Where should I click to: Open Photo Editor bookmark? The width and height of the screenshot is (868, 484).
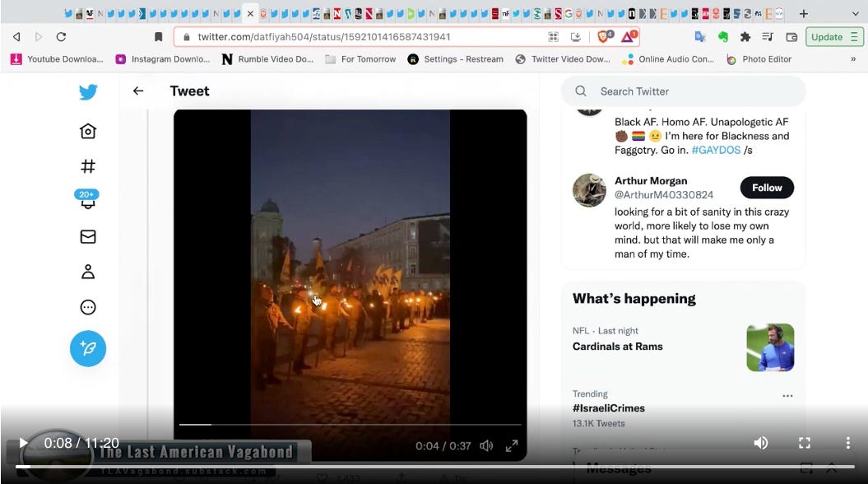759,59
